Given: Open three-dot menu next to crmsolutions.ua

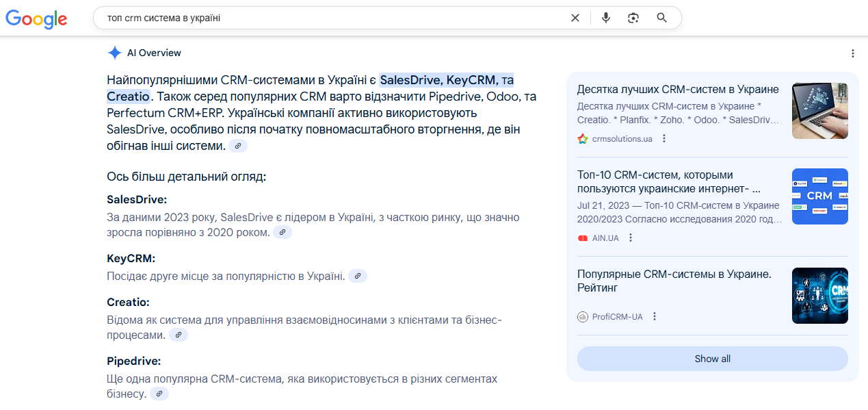Looking at the screenshot, I should [x=663, y=139].
